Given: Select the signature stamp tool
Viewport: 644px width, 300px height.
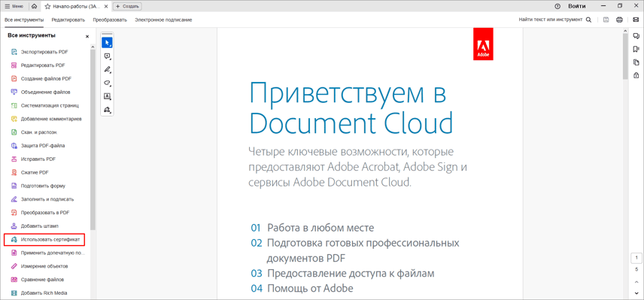Looking at the screenshot, I should 107,110.
